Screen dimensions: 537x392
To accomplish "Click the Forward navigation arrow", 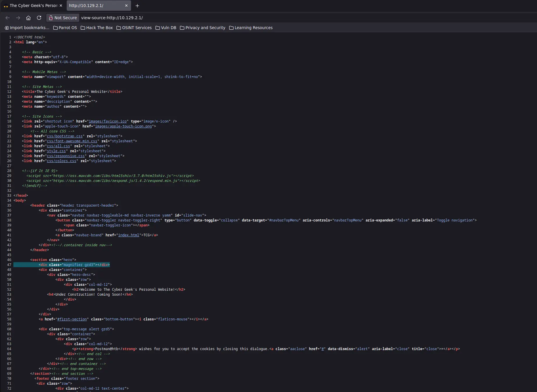I will (x=18, y=18).
